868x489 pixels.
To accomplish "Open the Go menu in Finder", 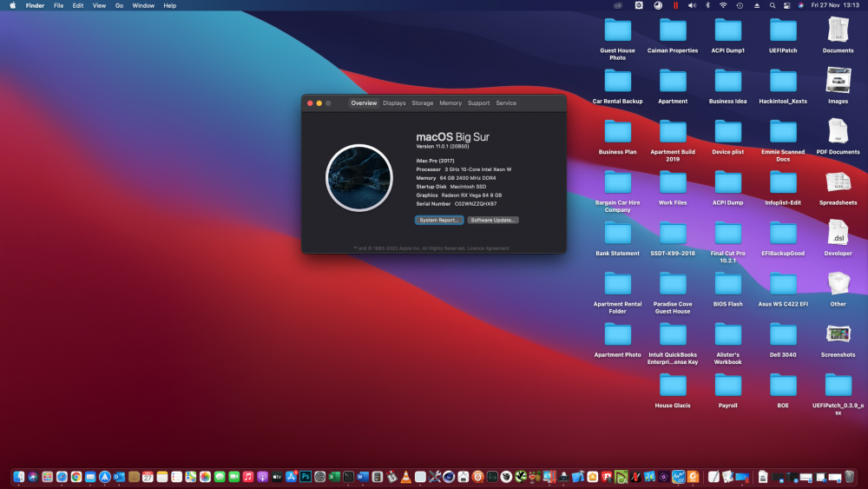I will (x=119, y=5).
